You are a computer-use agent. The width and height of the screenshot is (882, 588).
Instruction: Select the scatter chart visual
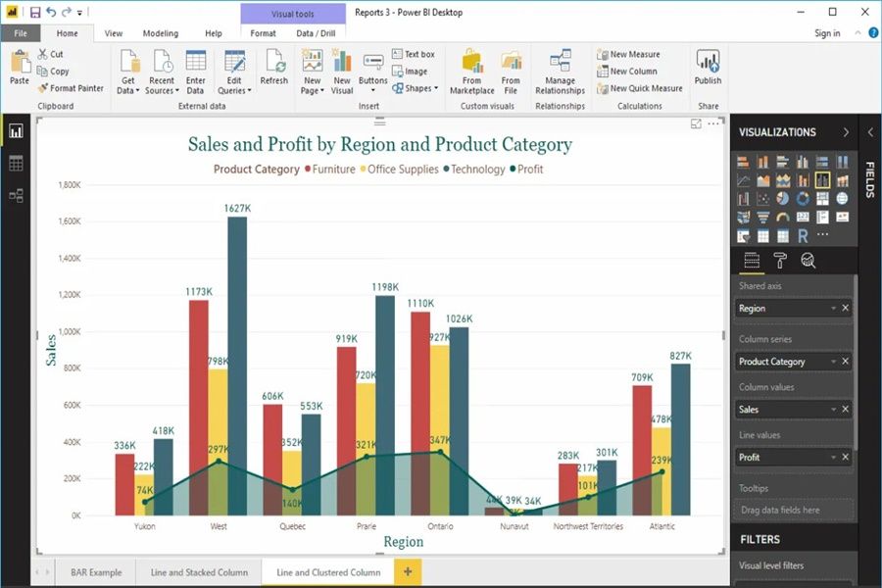click(762, 199)
